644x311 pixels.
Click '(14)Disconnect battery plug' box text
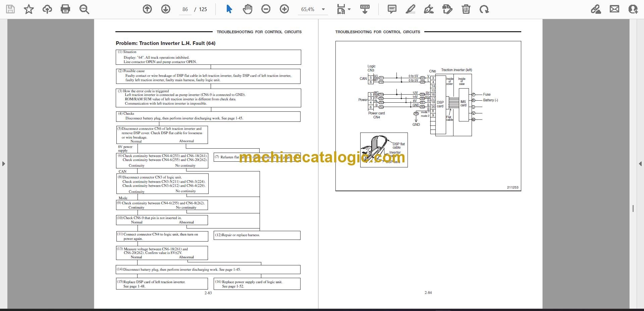[178, 270]
